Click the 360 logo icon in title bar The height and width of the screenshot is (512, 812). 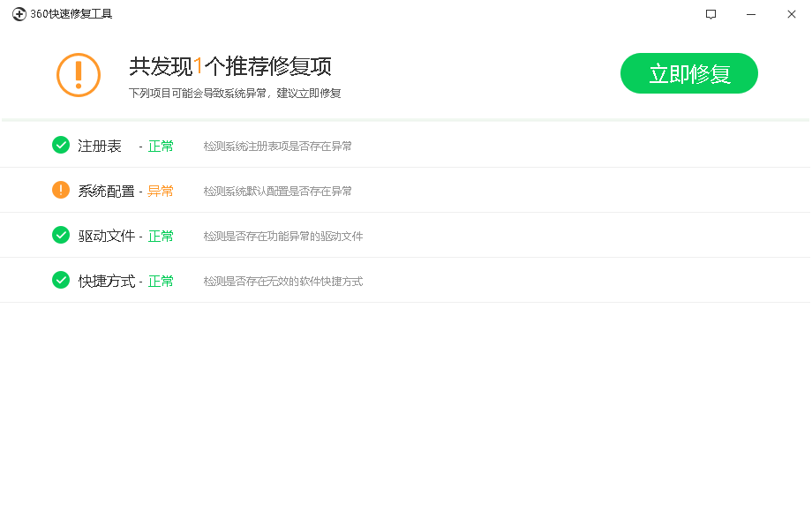(19, 14)
